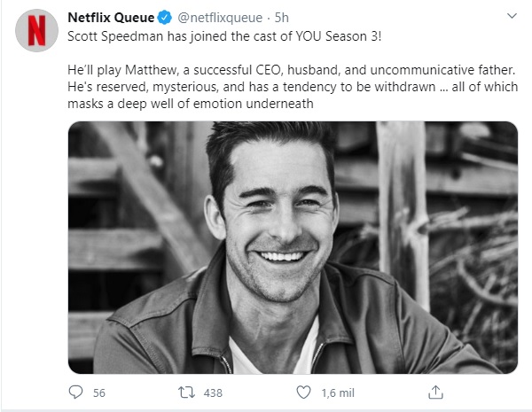The height and width of the screenshot is (412, 532).
Task: Like the tweet with the heart icon
Action: 304,392
